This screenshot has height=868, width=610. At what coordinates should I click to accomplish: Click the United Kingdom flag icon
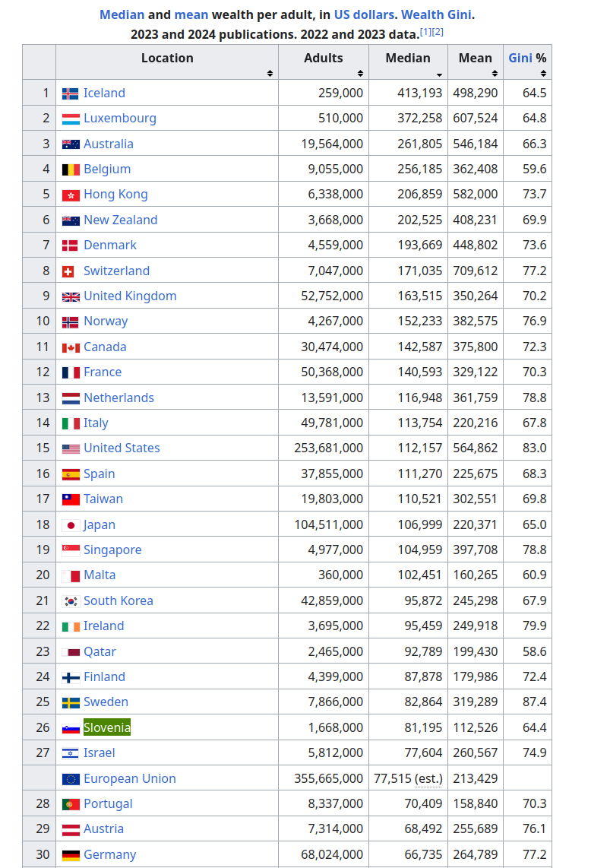70,296
